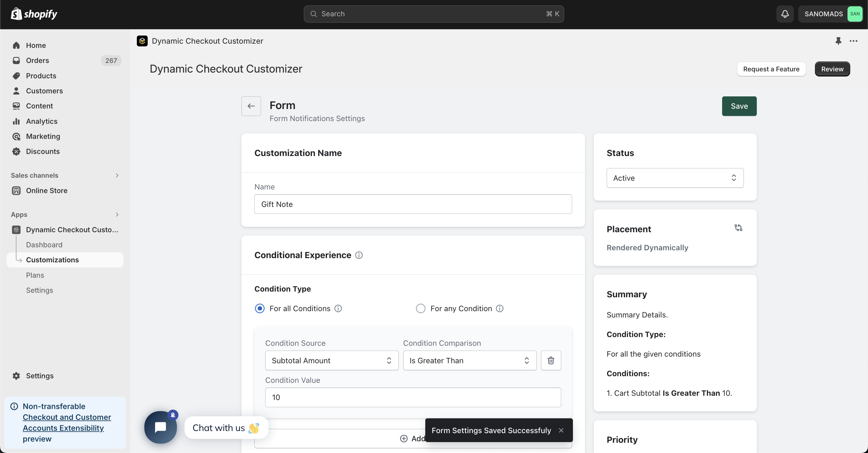This screenshot has width=868, height=453.
Task: Show Conditional Experience info tooltip
Action: point(359,255)
